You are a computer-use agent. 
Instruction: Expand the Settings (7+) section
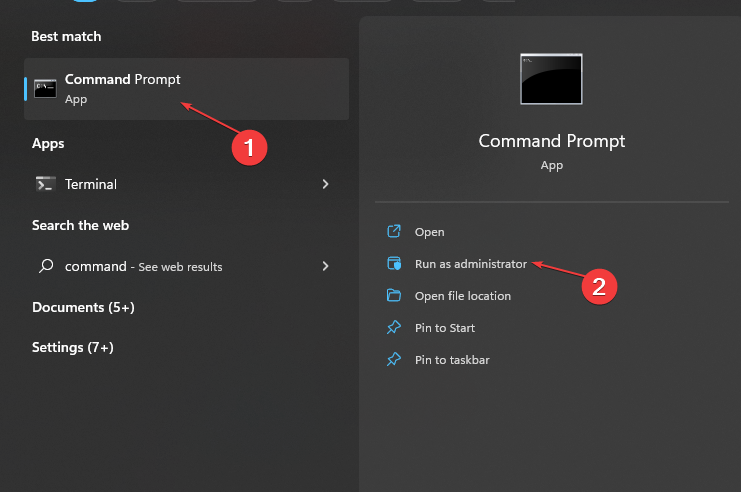(x=72, y=347)
